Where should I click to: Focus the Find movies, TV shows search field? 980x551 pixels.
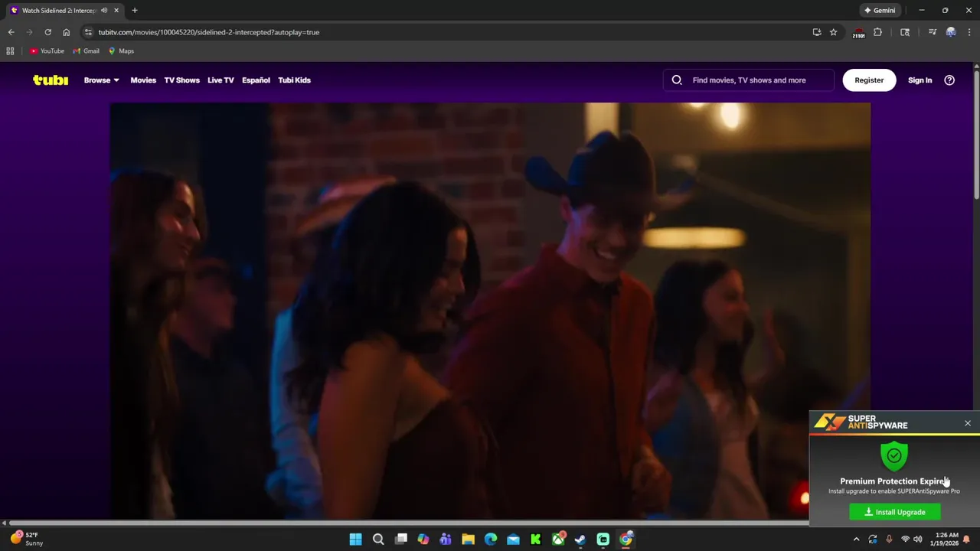(749, 80)
